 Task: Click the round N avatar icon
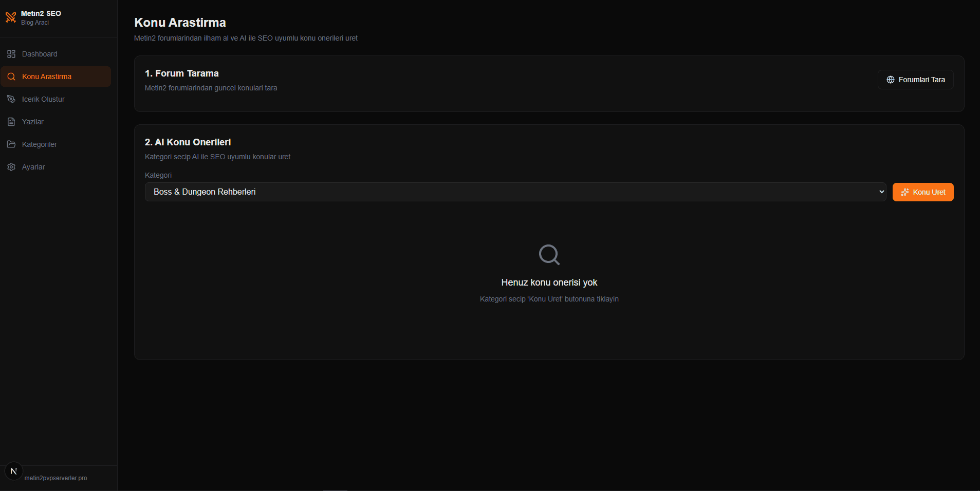click(x=14, y=471)
